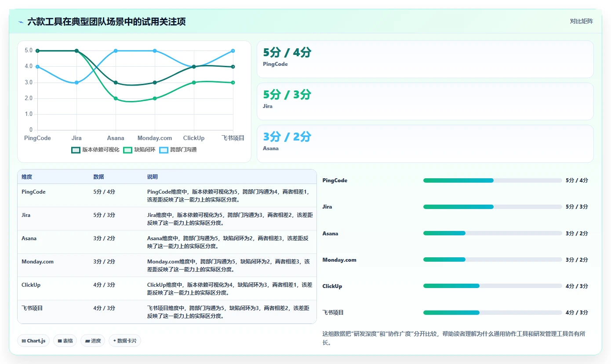The width and height of the screenshot is (611, 364).
Task: Click "3分 / 2分" in the Monday.com table row
Action: (x=104, y=262)
